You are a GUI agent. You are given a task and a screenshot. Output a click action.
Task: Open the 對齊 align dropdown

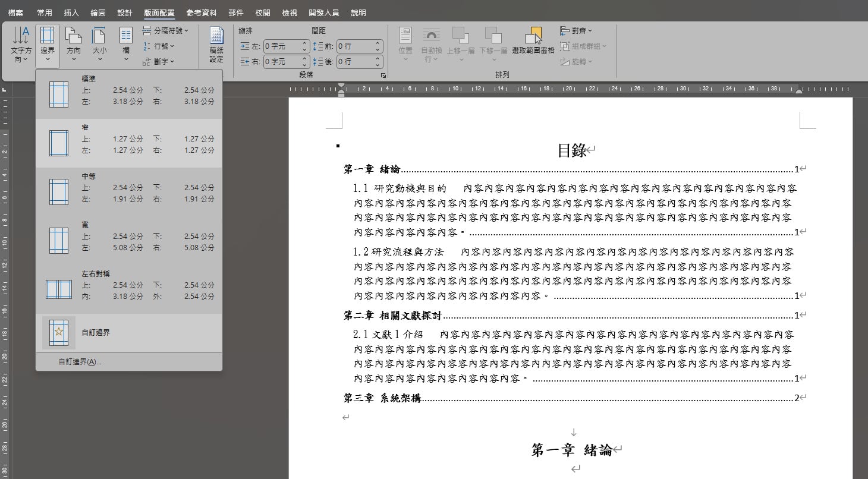point(576,30)
